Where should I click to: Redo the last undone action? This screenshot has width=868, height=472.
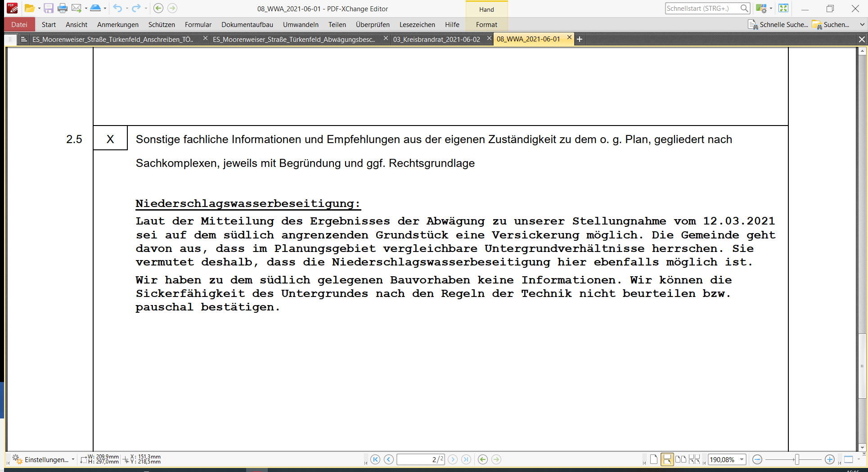[136, 8]
